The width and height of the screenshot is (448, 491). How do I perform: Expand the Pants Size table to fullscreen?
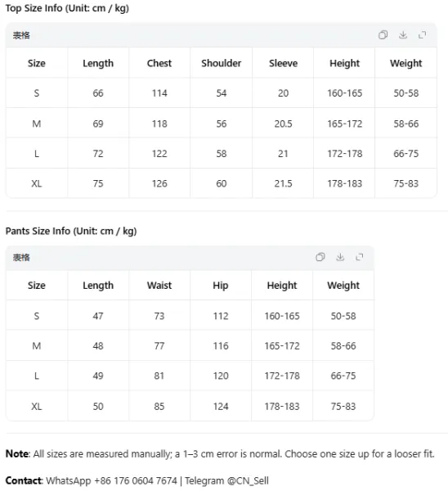tap(360, 257)
